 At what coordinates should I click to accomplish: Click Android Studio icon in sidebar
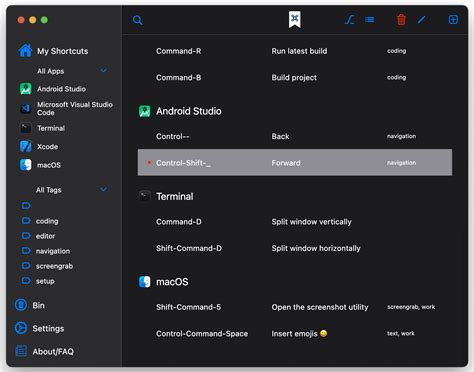pyautogui.click(x=26, y=89)
